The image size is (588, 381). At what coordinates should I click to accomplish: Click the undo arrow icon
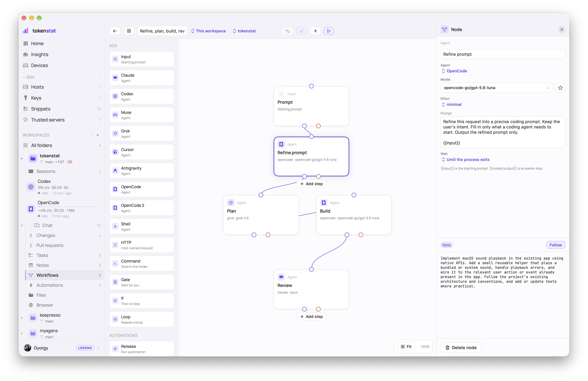coord(288,31)
